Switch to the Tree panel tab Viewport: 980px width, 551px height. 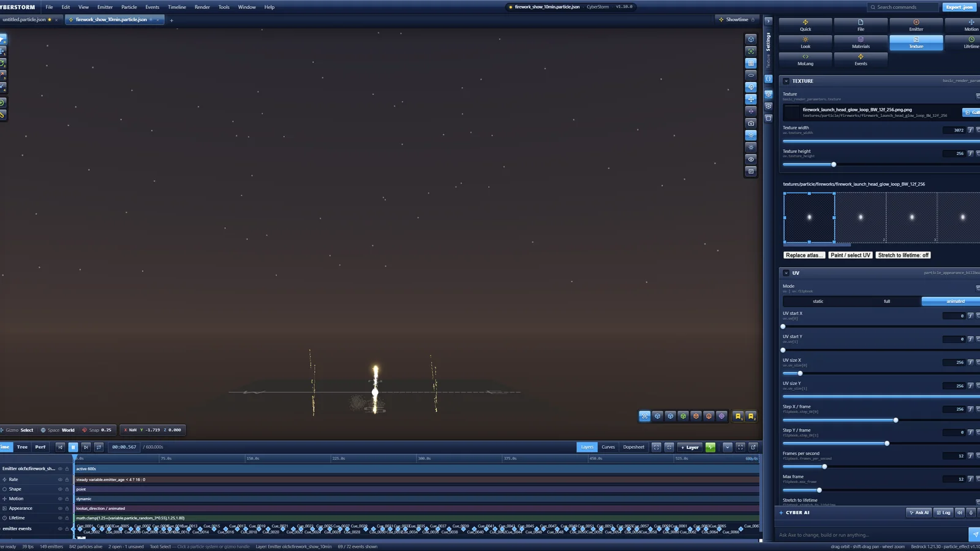coord(22,447)
